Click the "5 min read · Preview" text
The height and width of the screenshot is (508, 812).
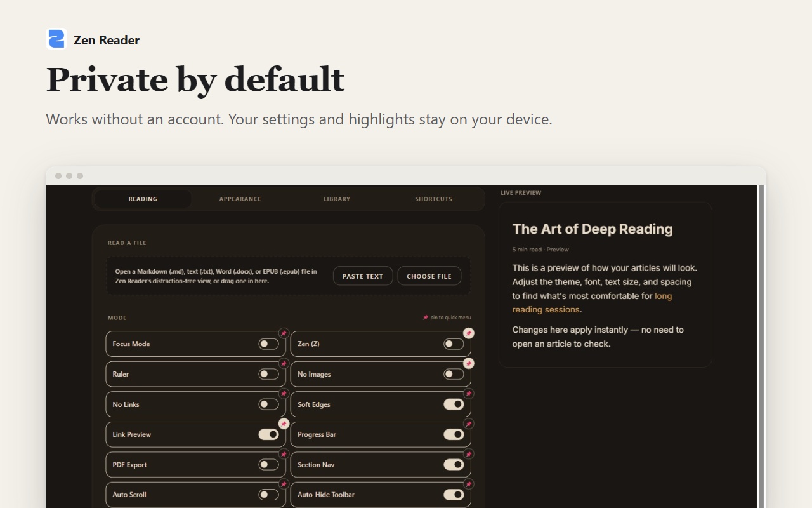point(540,250)
